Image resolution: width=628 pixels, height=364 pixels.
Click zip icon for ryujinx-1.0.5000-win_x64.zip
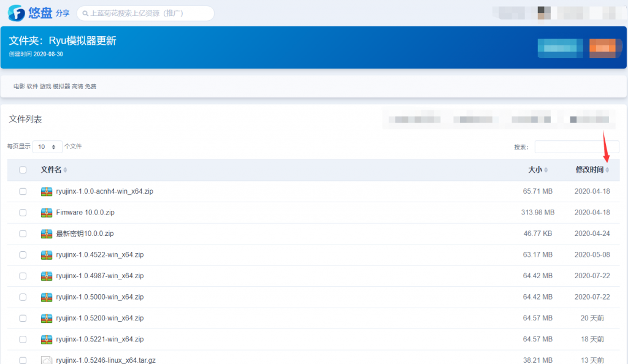(x=47, y=298)
